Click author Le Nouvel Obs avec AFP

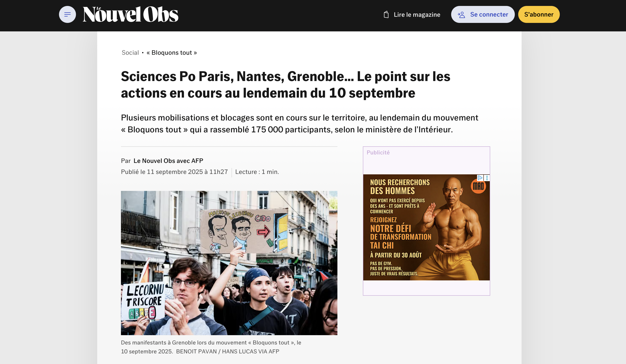[x=168, y=161]
